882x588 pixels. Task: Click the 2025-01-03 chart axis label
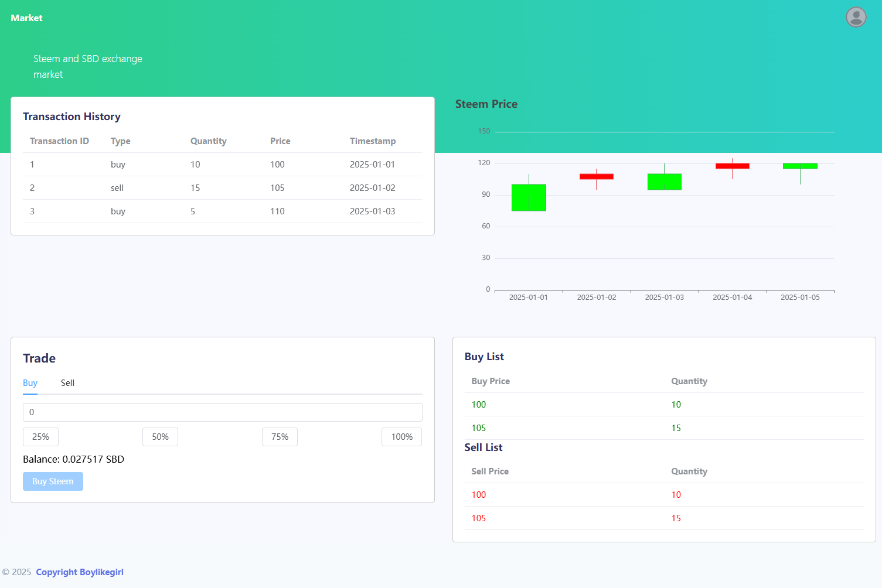tap(665, 298)
